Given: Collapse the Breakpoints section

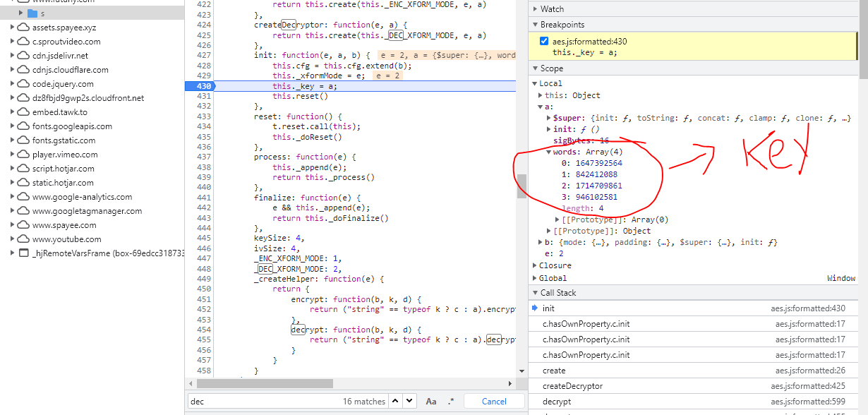Looking at the screenshot, I should pos(534,25).
